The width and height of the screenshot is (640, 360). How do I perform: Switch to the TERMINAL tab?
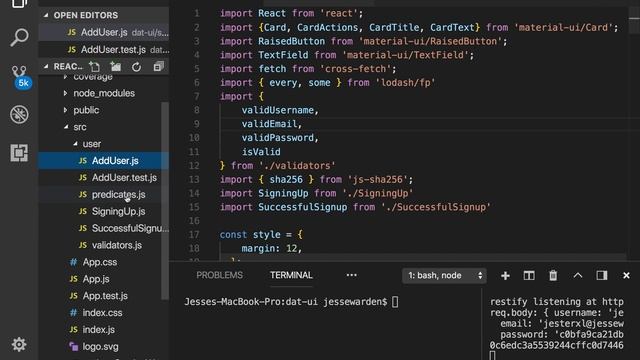(291, 275)
